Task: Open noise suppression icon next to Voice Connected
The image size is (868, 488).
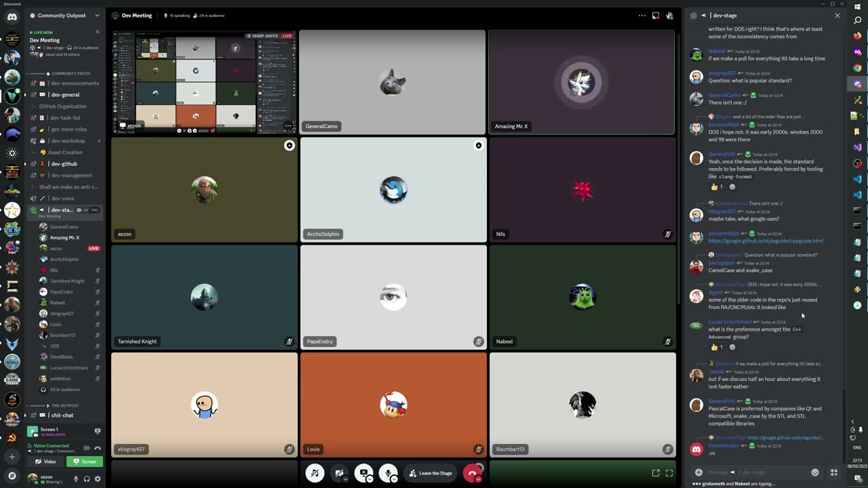Action: tap(86, 448)
